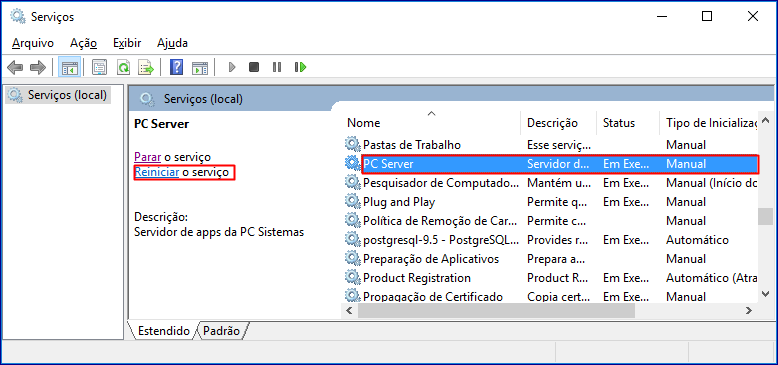Open the Ajuda menu
The height and width of the screenshot is (365, 778).
(x=172, y=43)
